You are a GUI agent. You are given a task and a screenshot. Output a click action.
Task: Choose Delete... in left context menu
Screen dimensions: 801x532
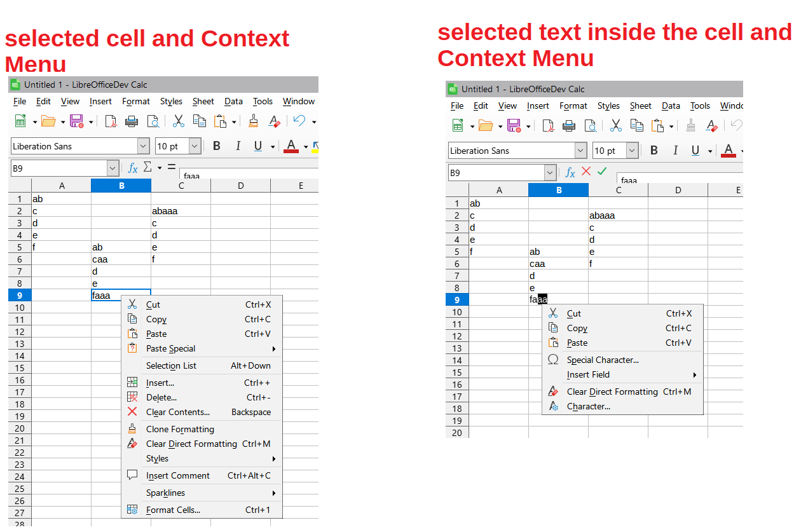202,397
